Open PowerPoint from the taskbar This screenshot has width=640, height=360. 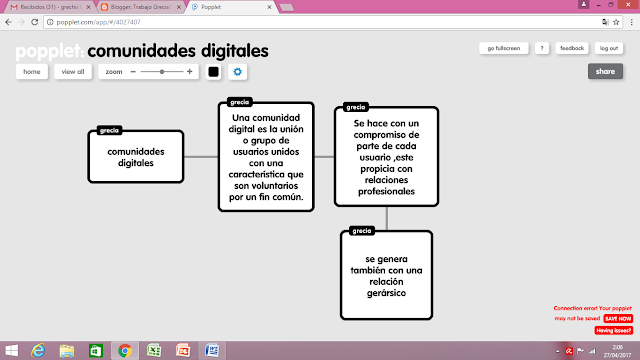[x=183, y=351]
